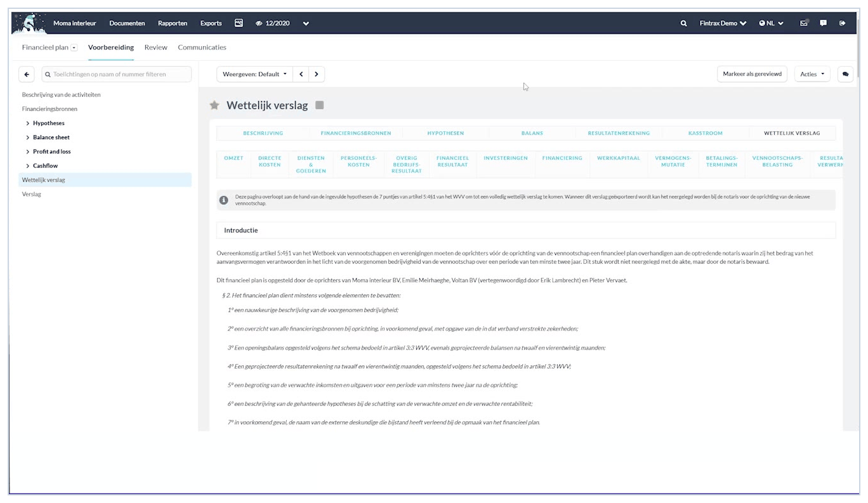
Task: Switch to the Communicaties tab
Action: (x=202, y=48)
